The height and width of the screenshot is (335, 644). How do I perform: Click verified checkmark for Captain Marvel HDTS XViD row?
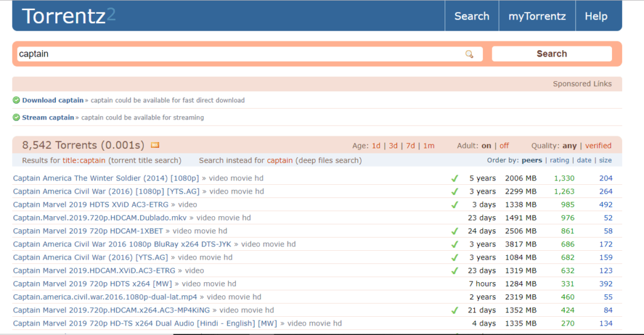454,204
